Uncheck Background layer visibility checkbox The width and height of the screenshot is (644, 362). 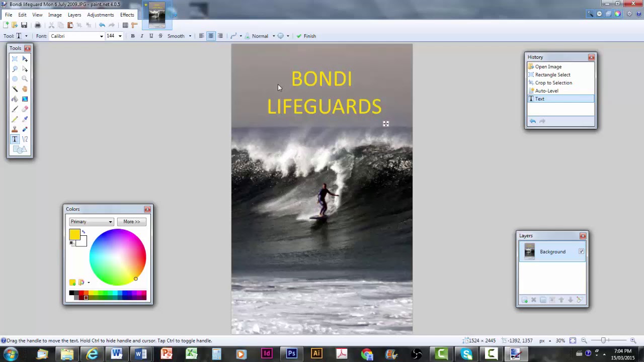point(581,251)
